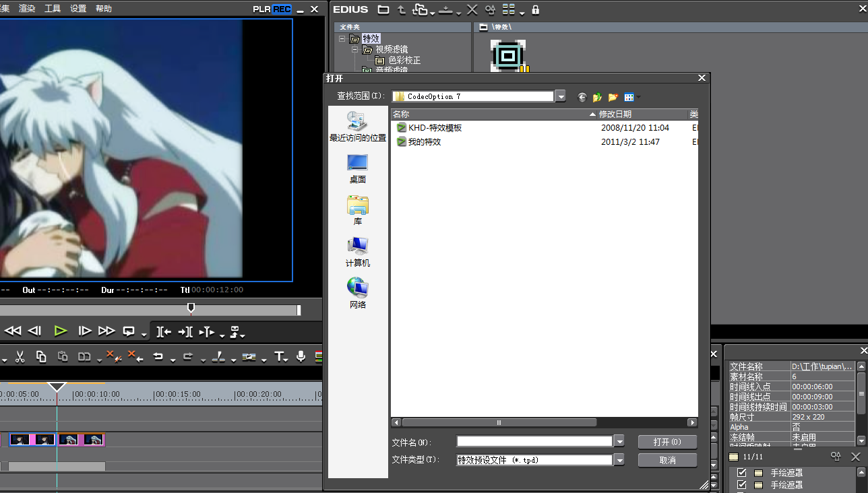Click the green Play button
Image resolution: width=868 pixels, height=493 pixels.
click(61, 331)
